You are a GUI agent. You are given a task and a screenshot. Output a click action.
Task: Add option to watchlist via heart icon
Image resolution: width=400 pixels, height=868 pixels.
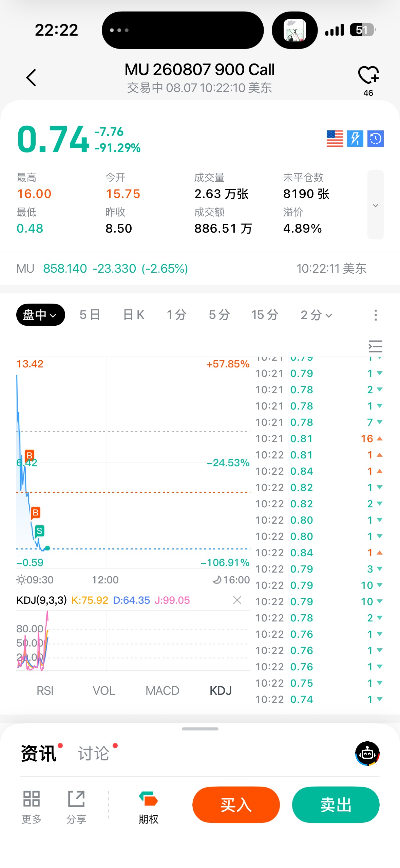368,75
